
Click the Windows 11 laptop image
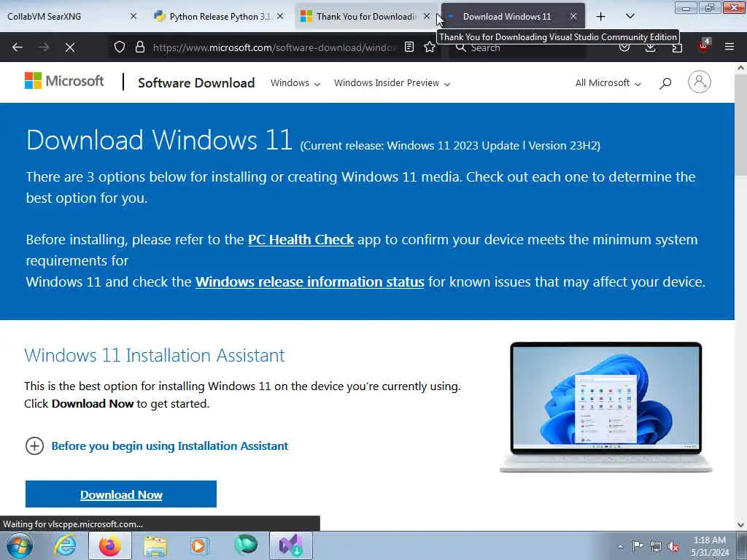point(606,407)
